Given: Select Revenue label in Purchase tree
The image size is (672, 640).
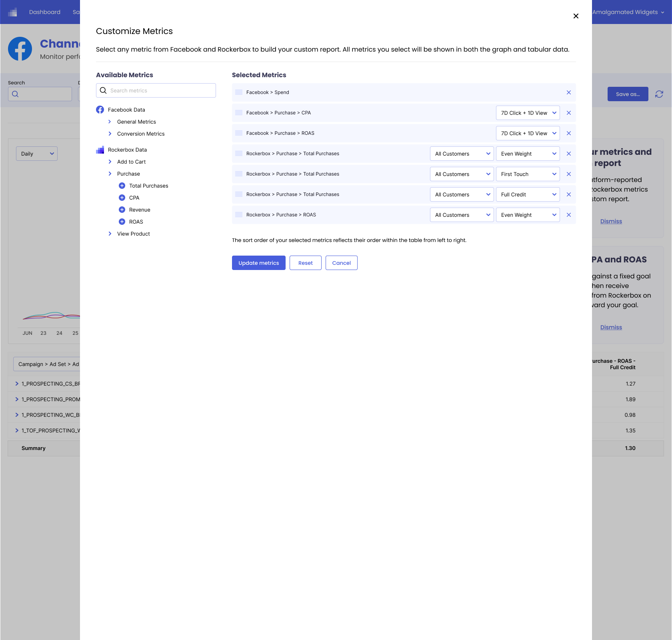Looking at the screenshot, I should [x=140, y=210].
